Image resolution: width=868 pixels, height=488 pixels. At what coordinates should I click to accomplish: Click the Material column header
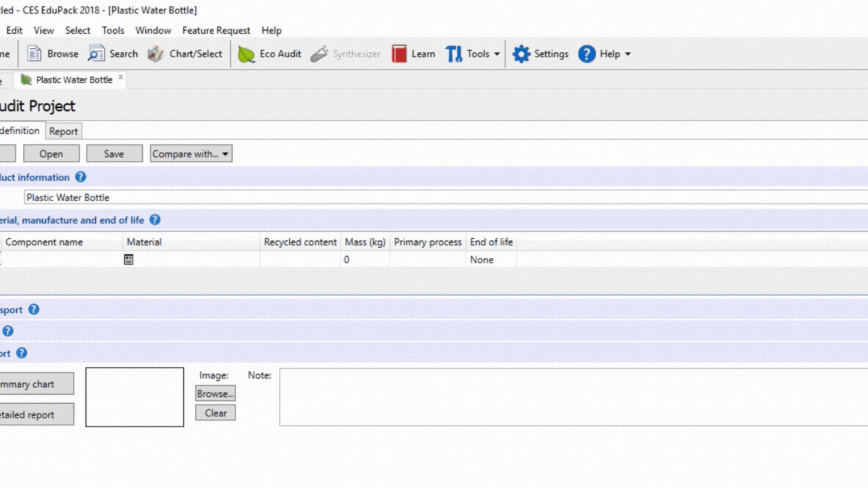[x=191, y=242]
